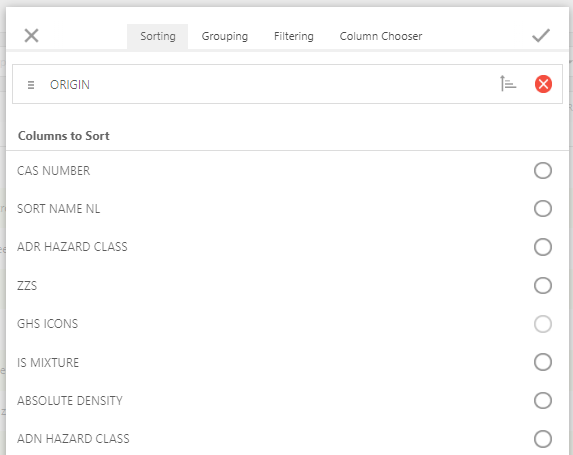Click the ORIGIN drag handle icon
Screen dimensions: 573x455
click(31, 85)
